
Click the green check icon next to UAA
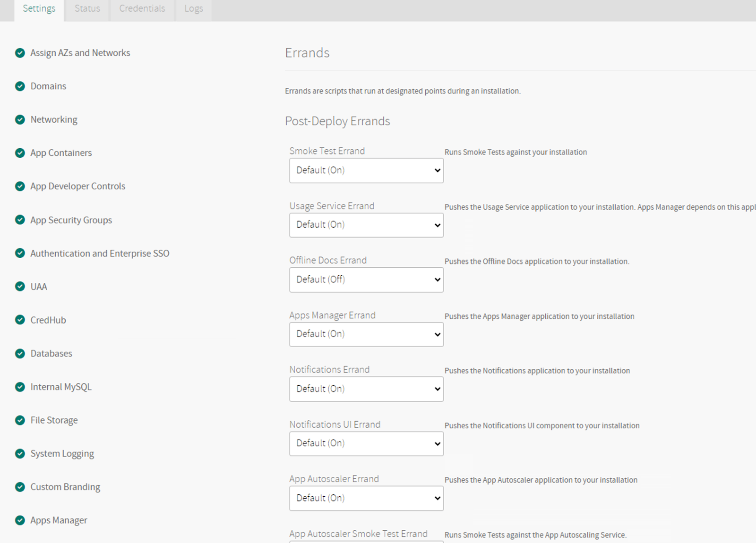coord(20,286)
